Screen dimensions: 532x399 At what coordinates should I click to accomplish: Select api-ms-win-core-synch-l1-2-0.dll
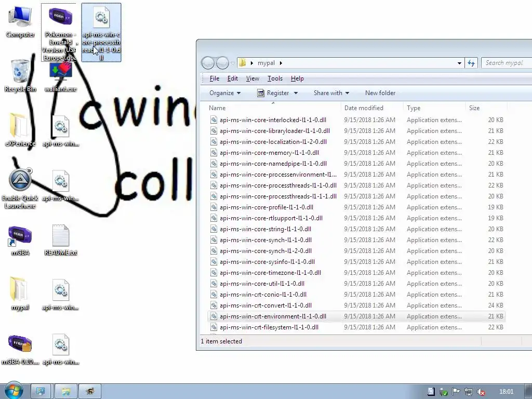356,251
